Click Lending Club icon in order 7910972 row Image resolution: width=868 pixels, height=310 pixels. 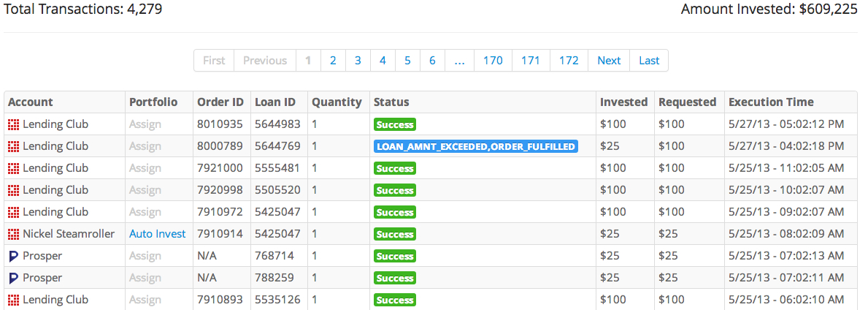click(x=13, y=212)
